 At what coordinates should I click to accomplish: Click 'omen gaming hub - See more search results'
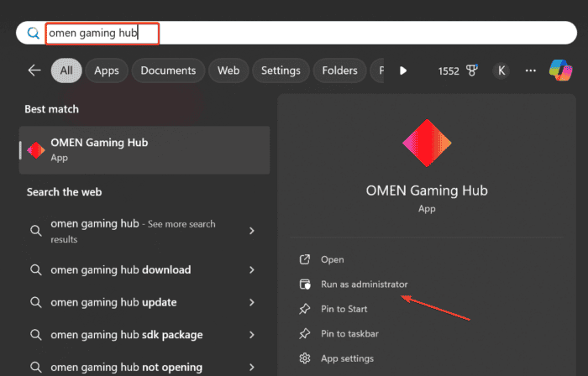click(133, 231)
